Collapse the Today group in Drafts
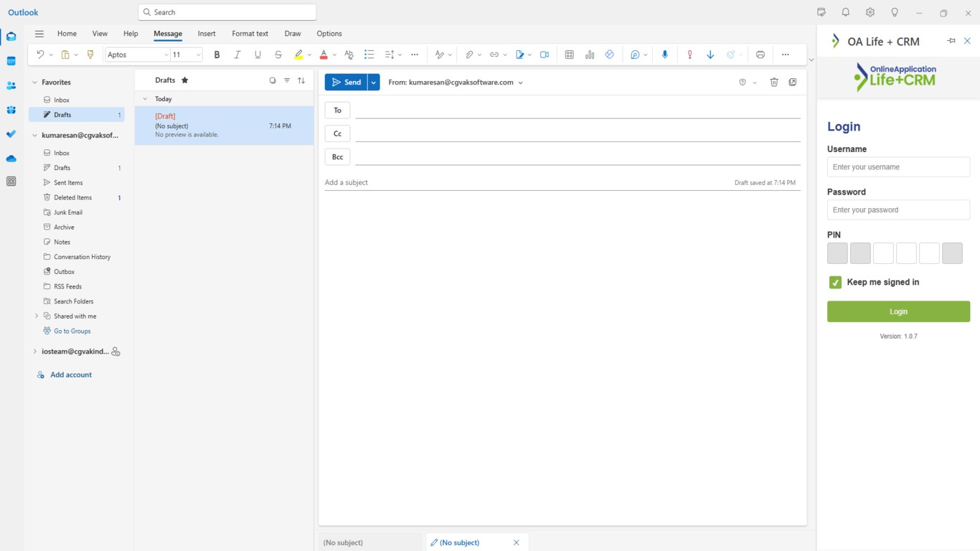Screen dimensions: 980x551 point(145,99)
